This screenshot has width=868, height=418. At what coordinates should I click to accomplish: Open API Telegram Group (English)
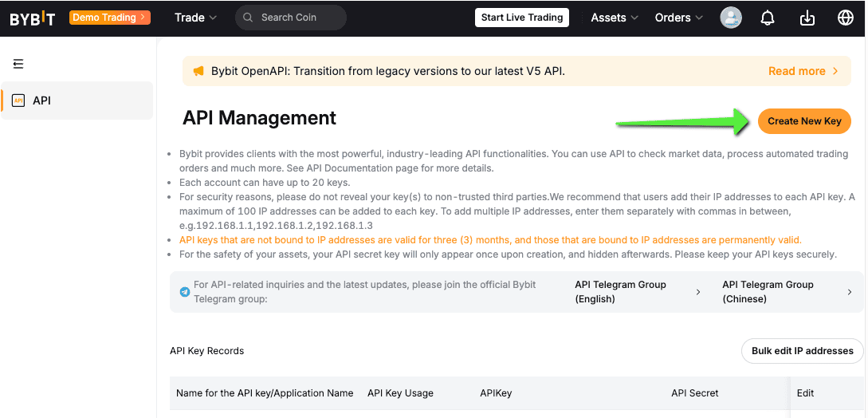click(621, 292)
